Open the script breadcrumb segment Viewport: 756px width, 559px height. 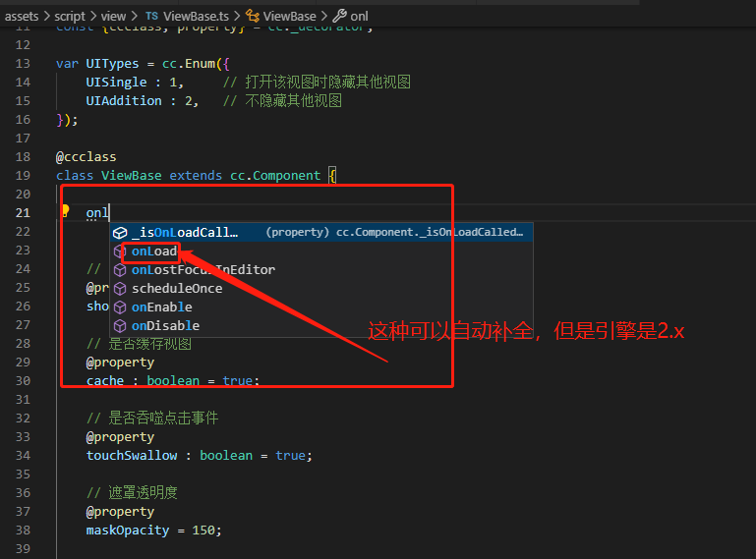click(70, 17)
